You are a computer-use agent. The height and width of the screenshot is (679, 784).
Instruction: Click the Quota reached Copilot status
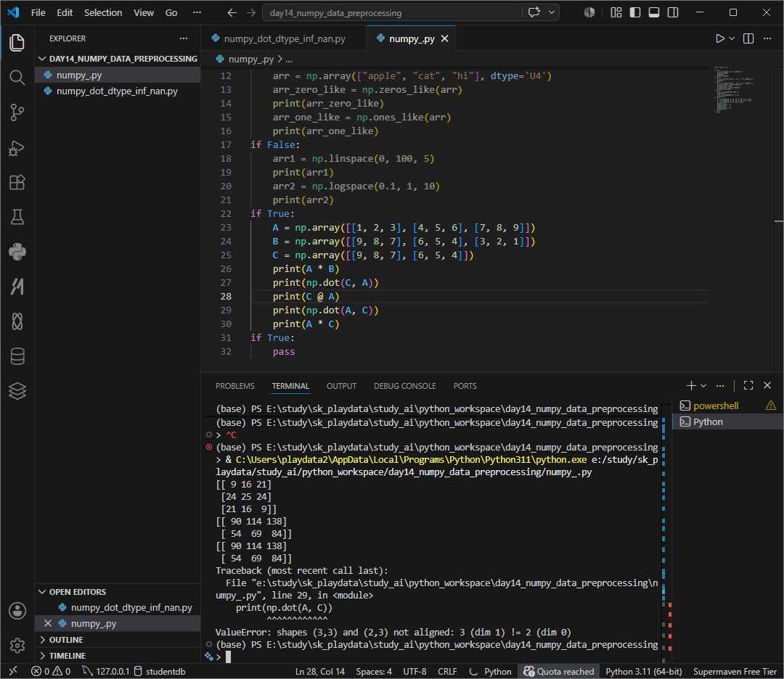[559, 672]
